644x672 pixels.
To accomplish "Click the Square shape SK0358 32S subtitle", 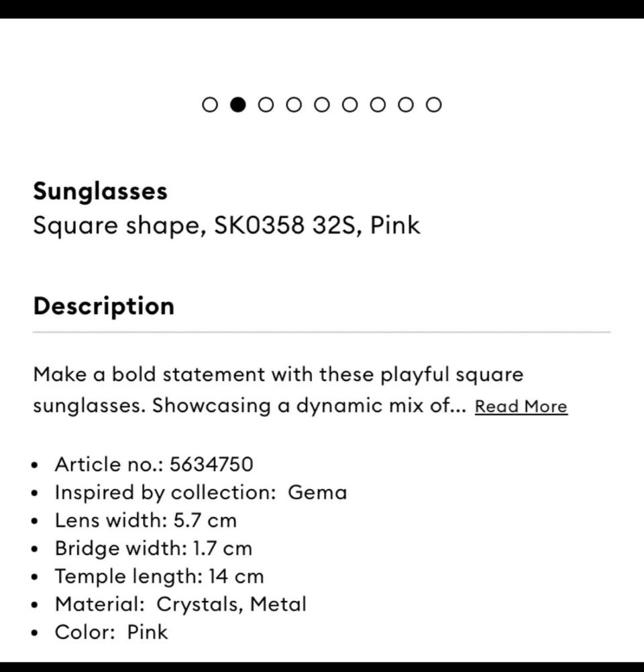I will pos(226,225).
